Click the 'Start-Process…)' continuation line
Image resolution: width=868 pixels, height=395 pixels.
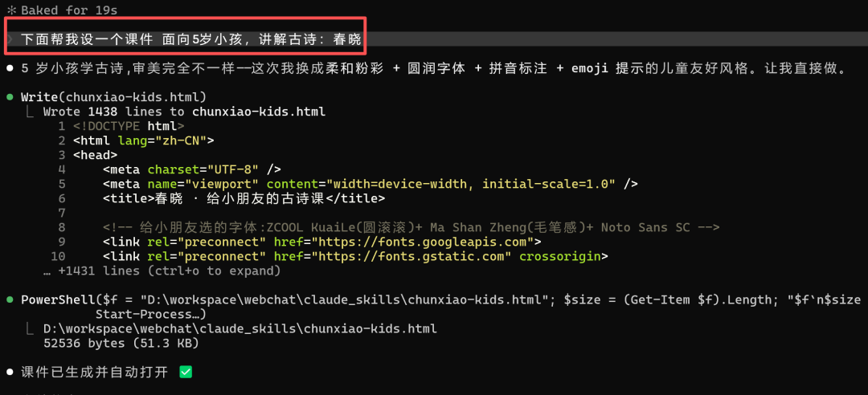coord(150,314)
